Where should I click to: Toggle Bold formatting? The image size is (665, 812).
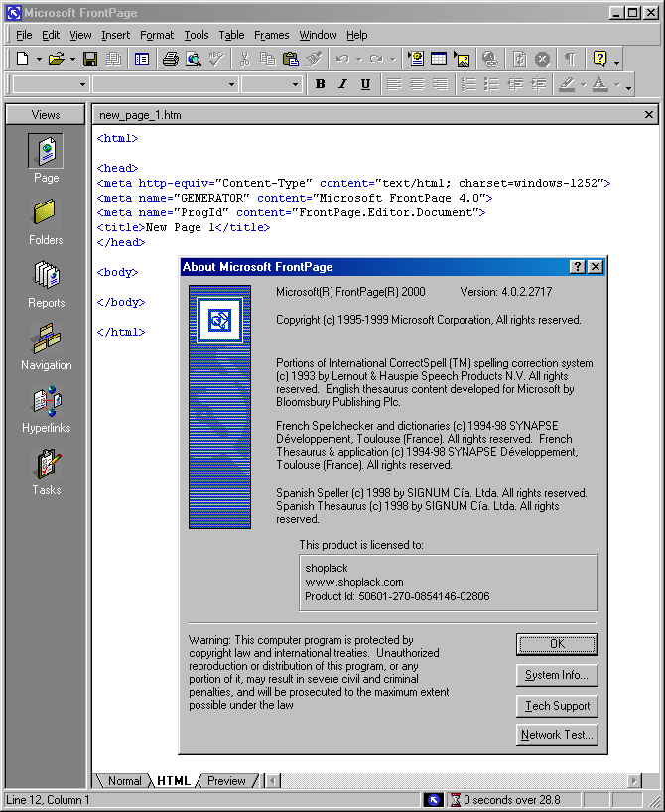tap(320, 84)
